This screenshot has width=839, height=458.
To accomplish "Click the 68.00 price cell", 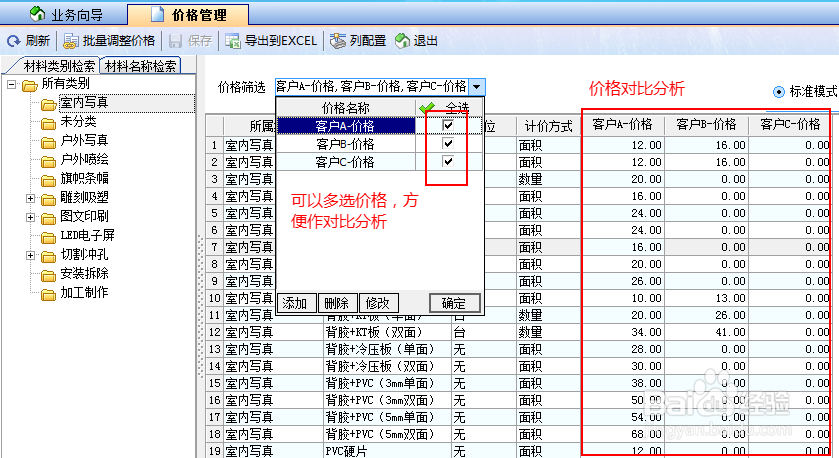I will pos(623,434).
